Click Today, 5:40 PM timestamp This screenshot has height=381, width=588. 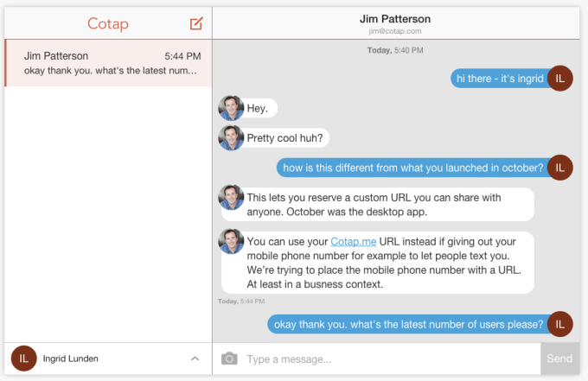(395, 50)
